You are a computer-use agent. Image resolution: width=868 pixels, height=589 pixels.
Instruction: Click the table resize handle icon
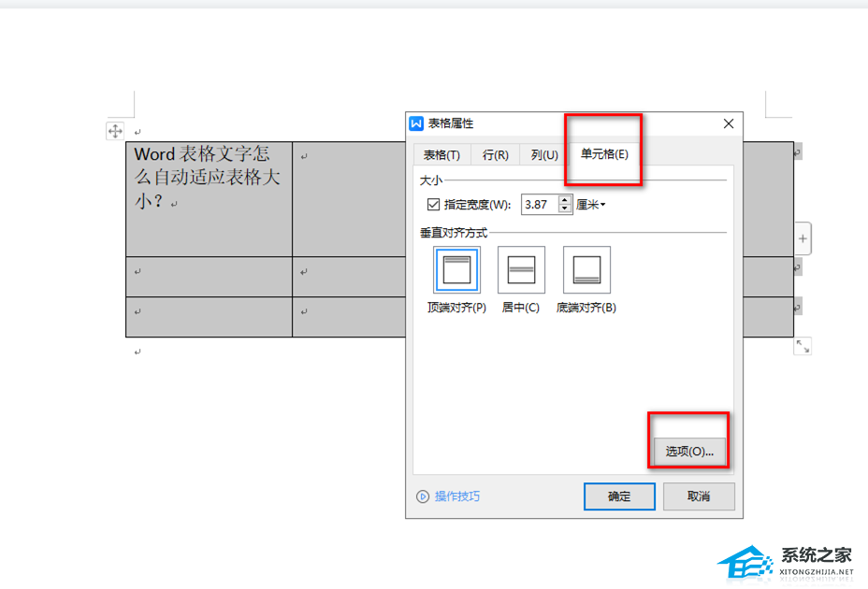[803, 346]
